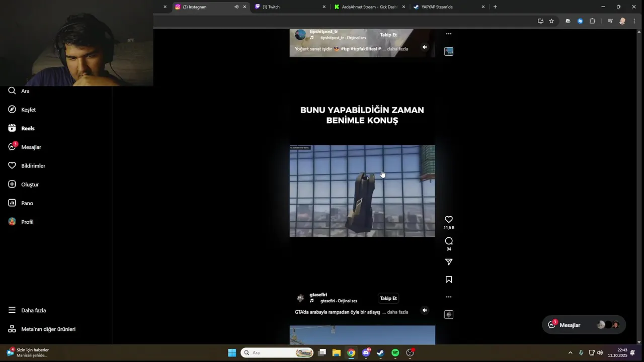This screenshot has height=362, width=644.
Task: Open Profil page
Action: pyautogui.click(x=21, y=222)
